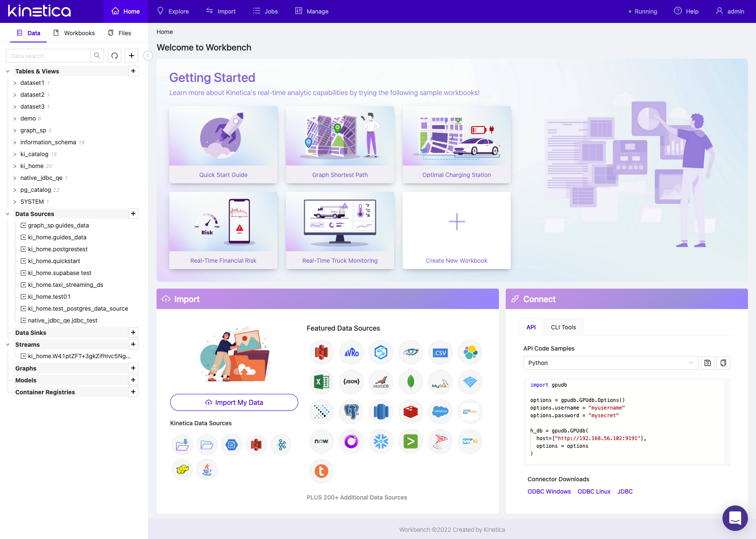Collapse the Data Sources section

tap(8, 214)
